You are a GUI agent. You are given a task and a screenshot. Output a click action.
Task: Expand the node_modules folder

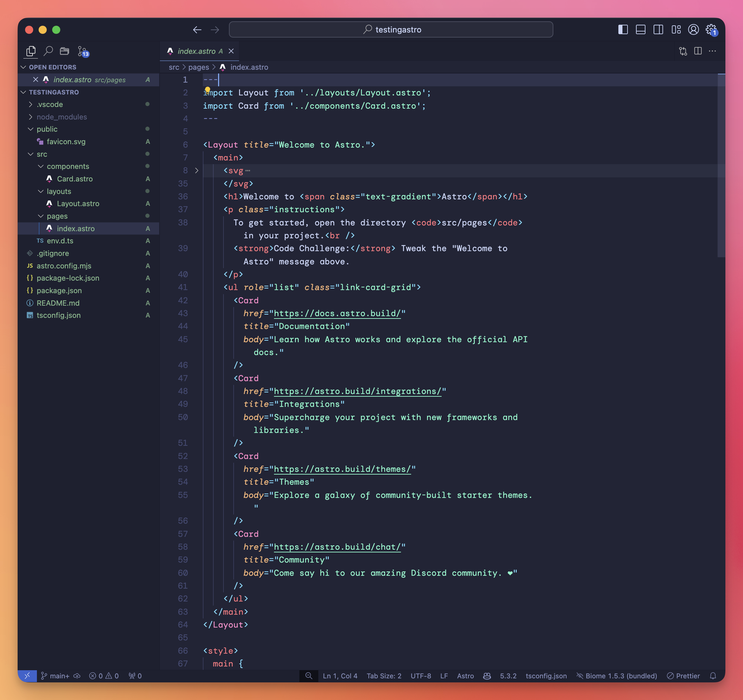pos(62,117)
